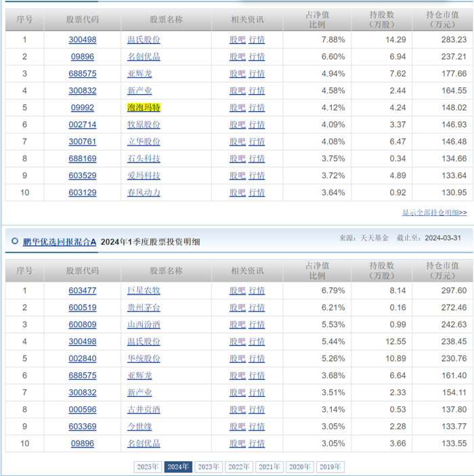Click stock code 000596
Viewport: 474px width, 476px height.
pyautogui.click(x=83, y=410)
